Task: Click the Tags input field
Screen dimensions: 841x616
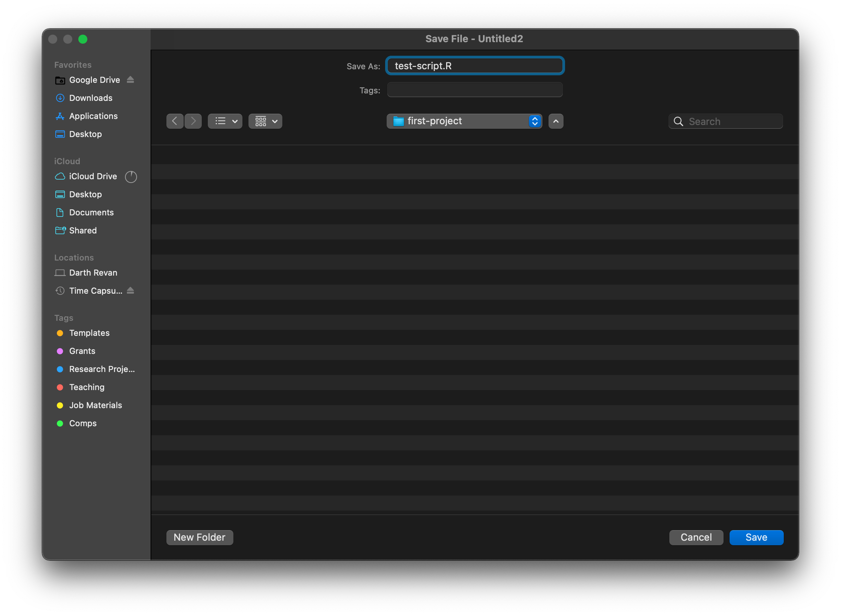Action: pyautogui.click(x=475, y=90)
